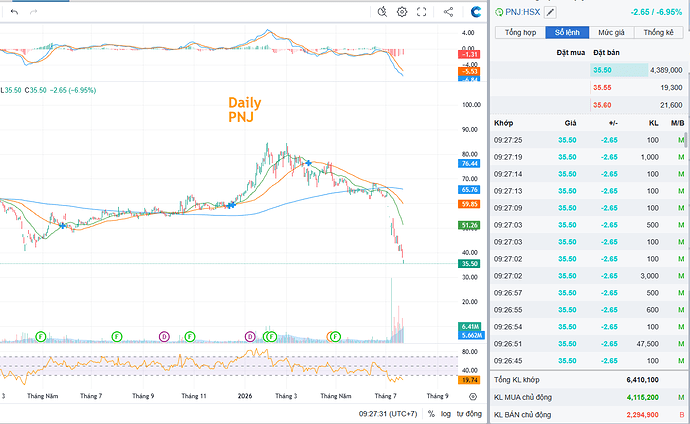
Task: Click the redo arrow icon
Action: 33,12
